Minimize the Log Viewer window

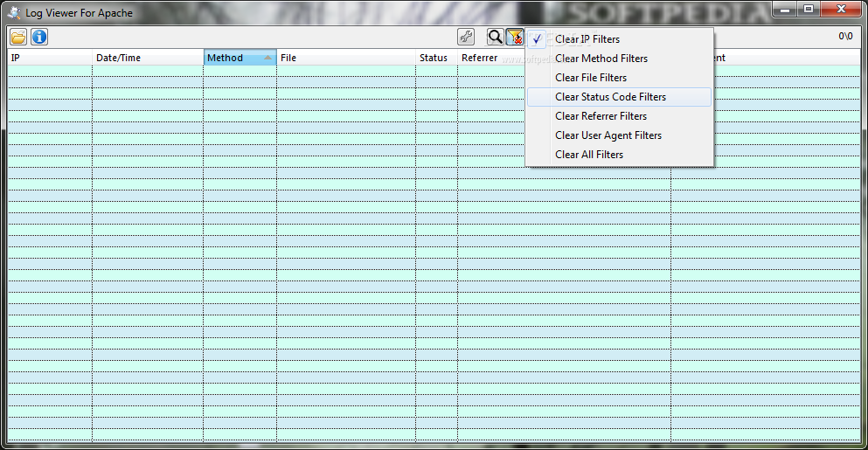click(784, 10)
